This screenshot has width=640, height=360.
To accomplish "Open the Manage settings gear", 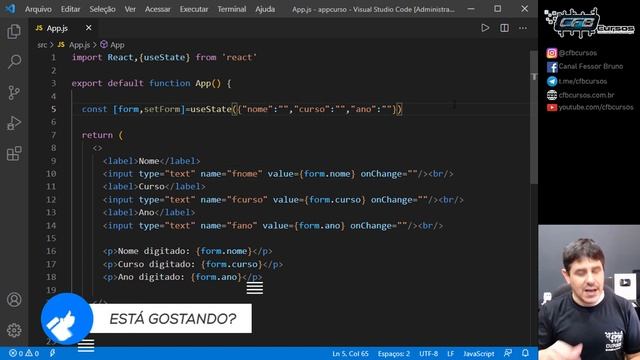I will coord(14,330).
